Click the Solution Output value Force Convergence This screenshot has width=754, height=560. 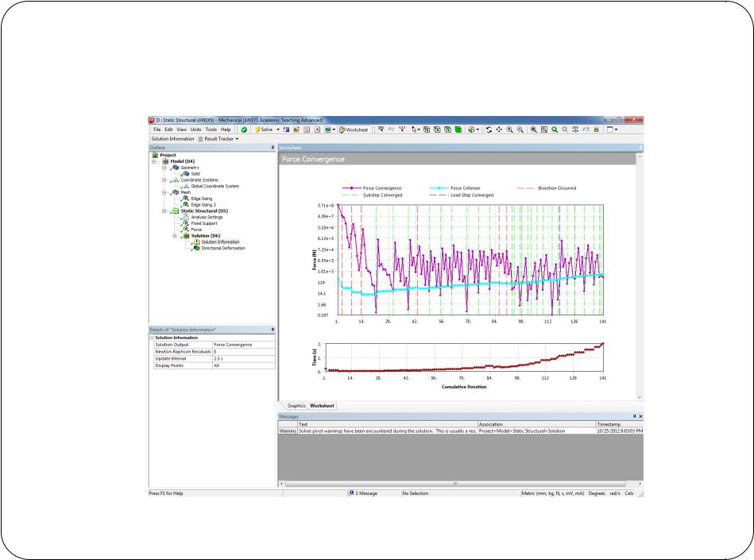tap(244, 345)
